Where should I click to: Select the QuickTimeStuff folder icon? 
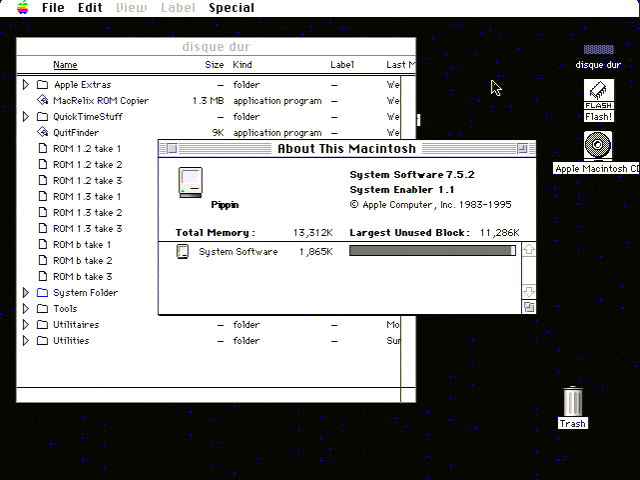pyautogui.click(x=42, y=116)
